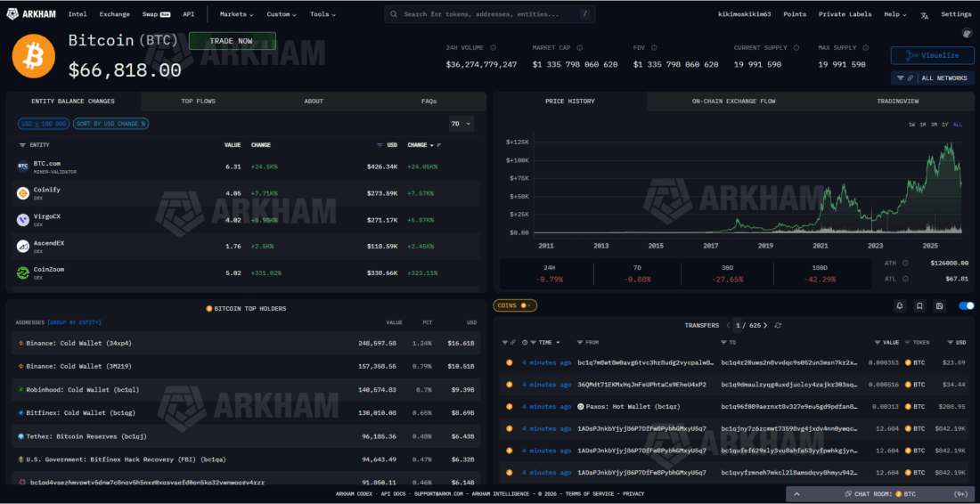Sort transfers by TIME column
The width and height of the screenshot is (980, 504).
(550, 342)
